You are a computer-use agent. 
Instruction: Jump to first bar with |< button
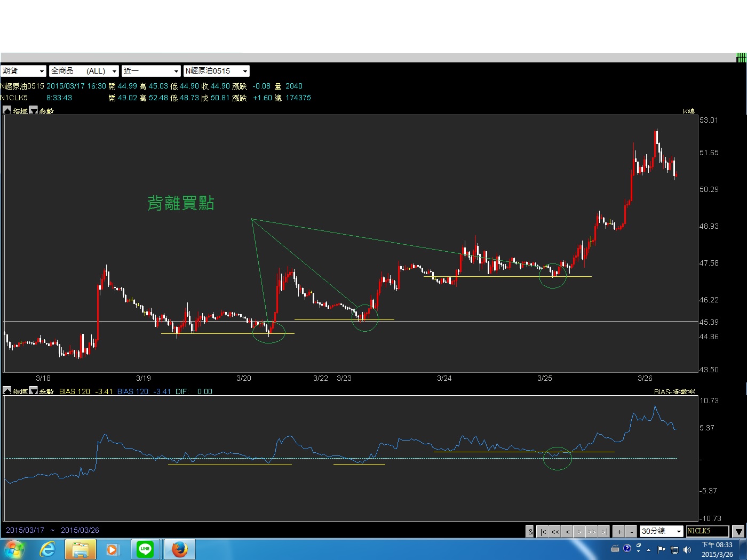tap(543, 531)
